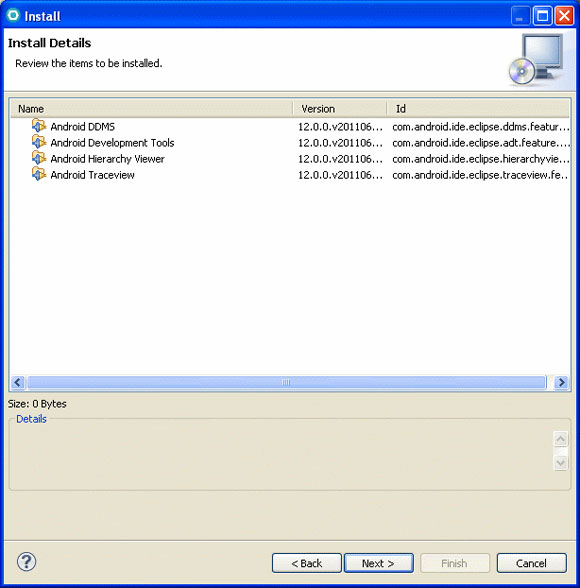
Task: Return to the previous page with < Back
Action: [x=307, y=563]
